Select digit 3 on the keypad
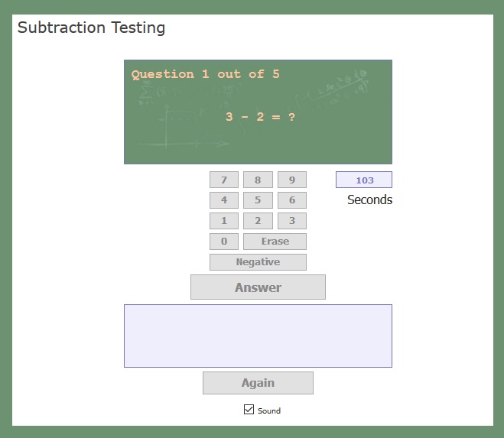504x438 pixels. pyautogui.click(x=292, y=221)
